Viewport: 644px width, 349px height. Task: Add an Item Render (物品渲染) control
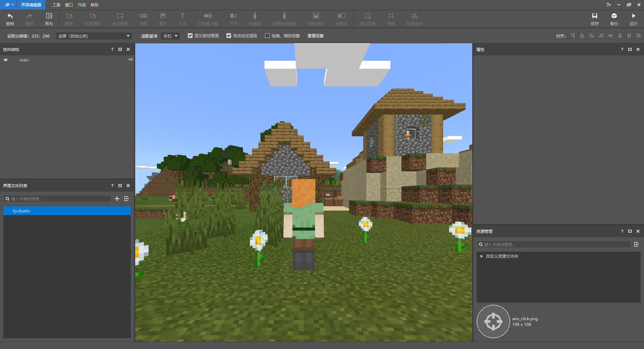pos(316,19)
